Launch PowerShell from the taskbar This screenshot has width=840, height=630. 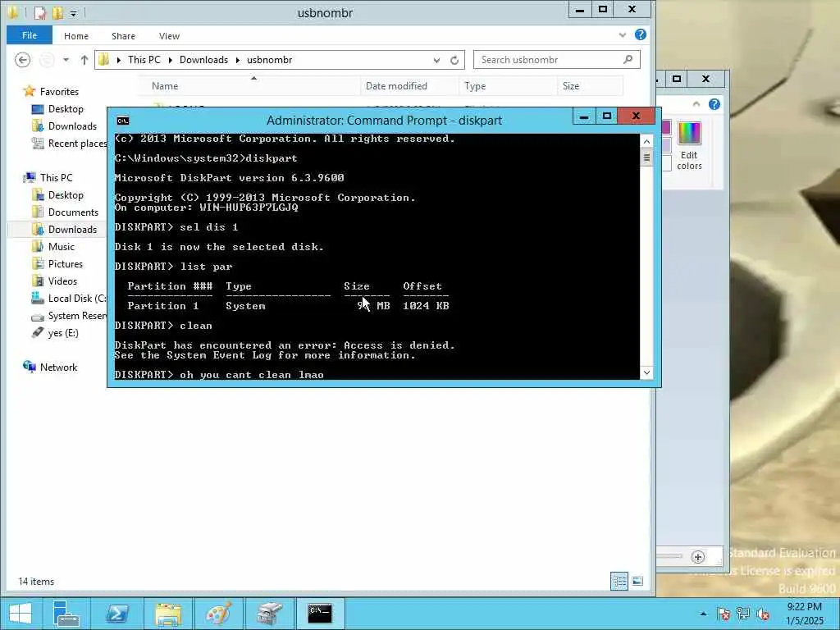point(116,614)
